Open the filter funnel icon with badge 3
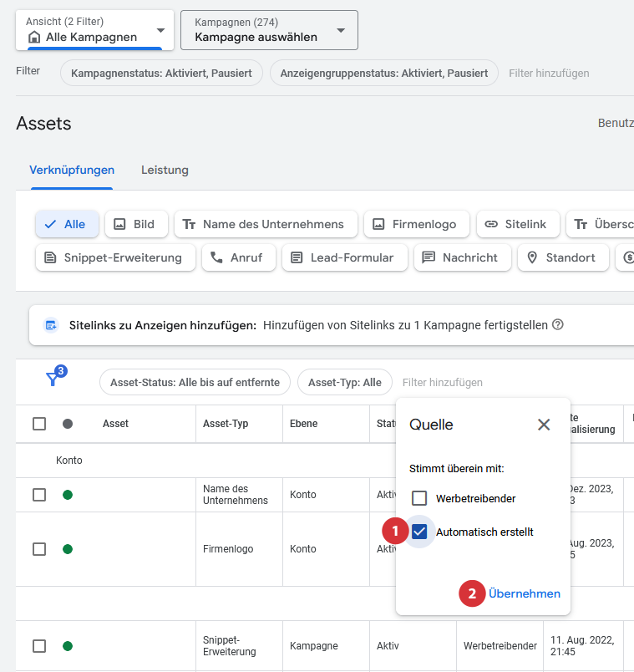The height and width of the screenshot is (672, 634). pos(56,376)
